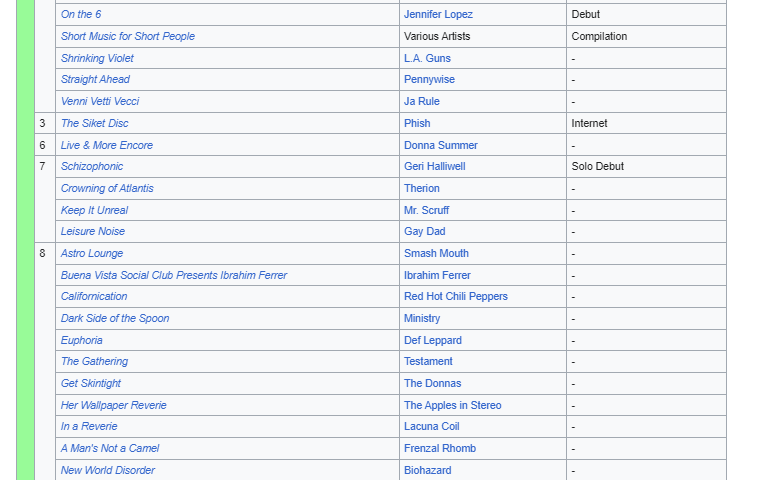Image resolution: width=774 pixels, height=480 pixels.
Task: Open the 'Schizophonic' album link
Action: [92, 167]
